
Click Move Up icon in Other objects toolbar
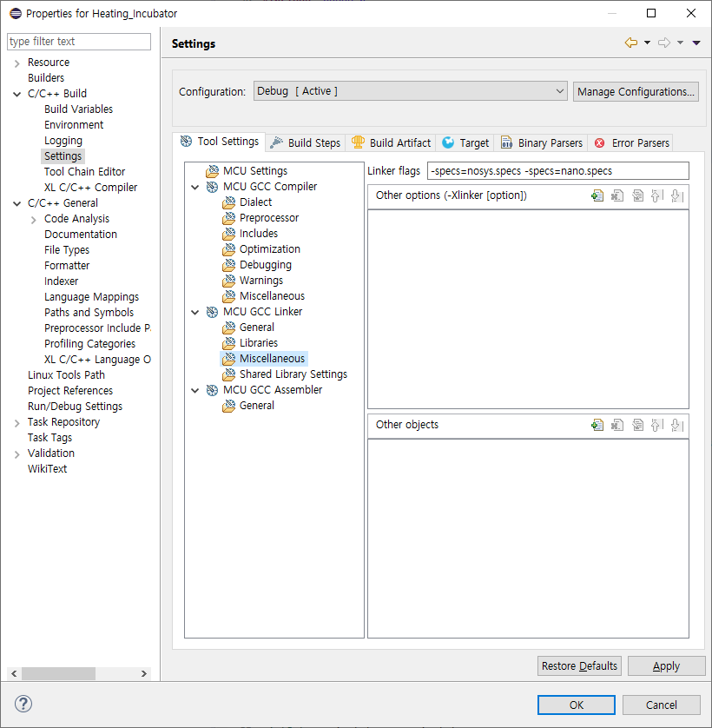pos(657,425)
